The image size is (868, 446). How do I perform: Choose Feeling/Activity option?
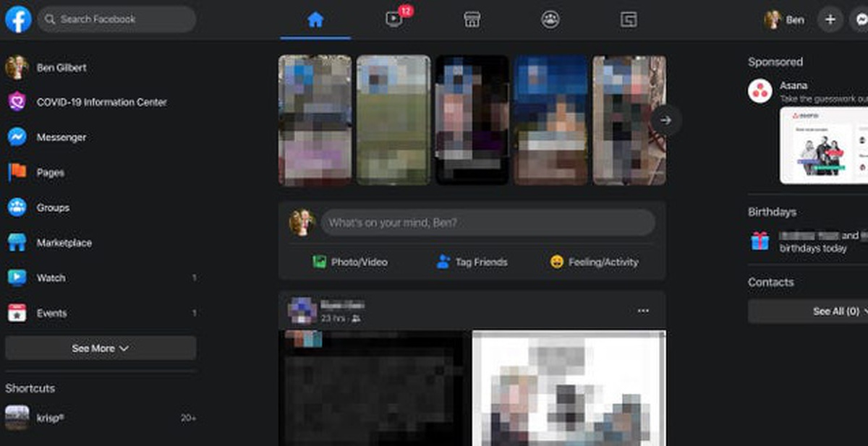(595, 262)
